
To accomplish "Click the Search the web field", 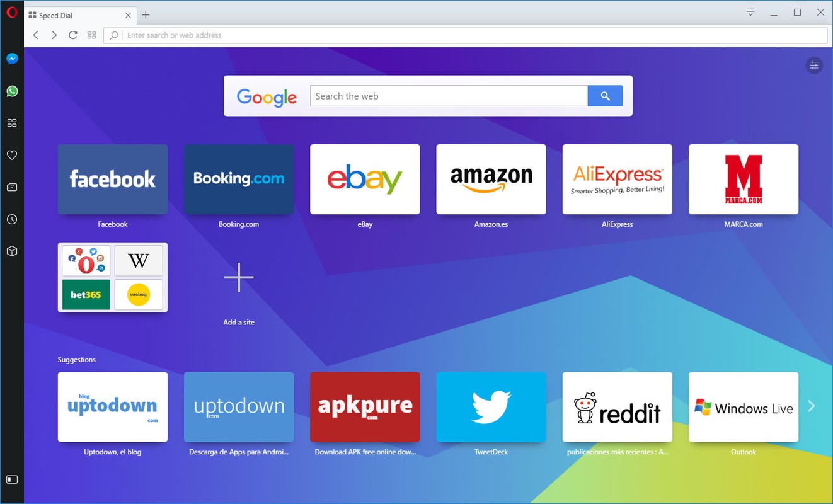I will (449, 96).
